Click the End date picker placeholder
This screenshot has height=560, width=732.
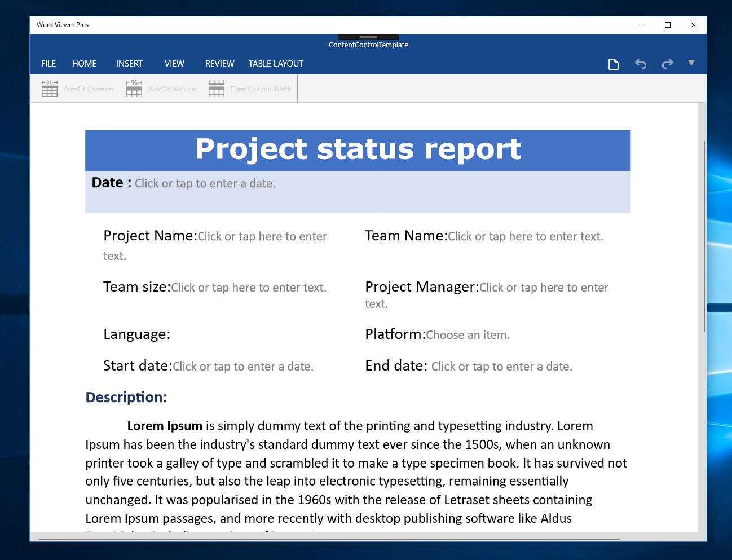(x=502, y=367)
